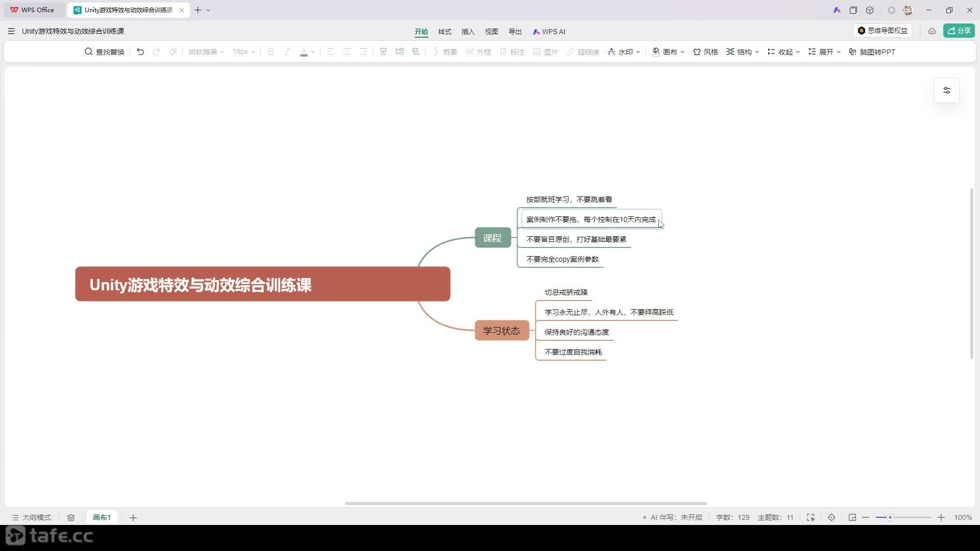Switch to the Start (开始) tab
Viewport: 980px width, 551px height.
click(421, 32)
